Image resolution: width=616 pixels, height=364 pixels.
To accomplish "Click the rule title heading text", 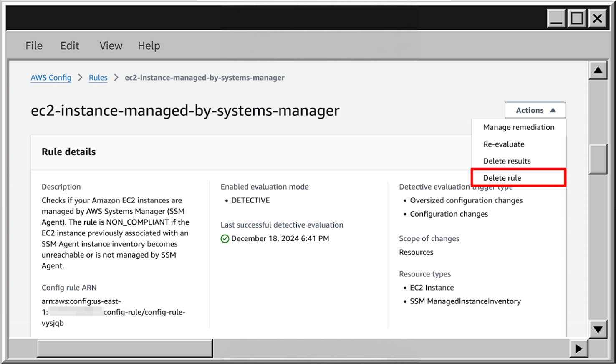I will pos(185,111).
